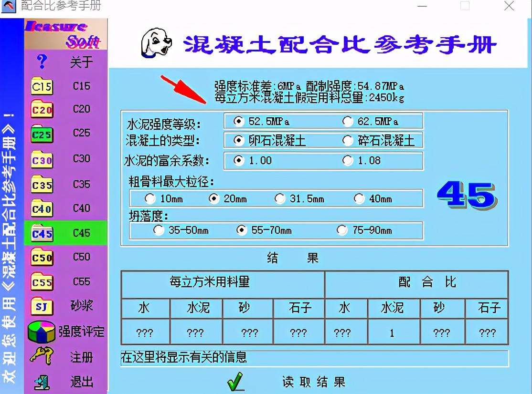The width and height of the screenshot is (532, 394).
Task: Select the 75-90mm slump range
Action: pyautogui.click(x=342, y=230)
